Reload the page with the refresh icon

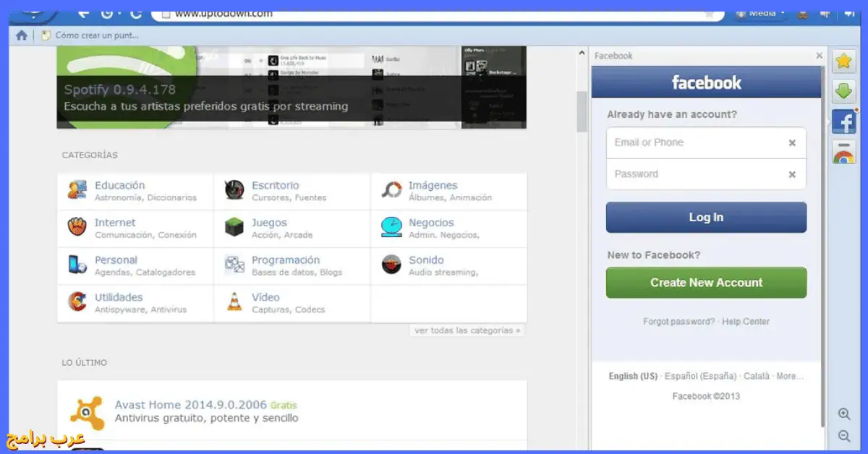coord(135,12)
